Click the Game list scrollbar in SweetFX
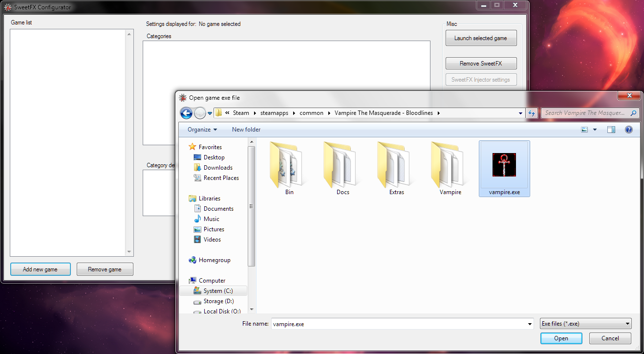This screenshot has width=644, height=354. pos(129,143)
